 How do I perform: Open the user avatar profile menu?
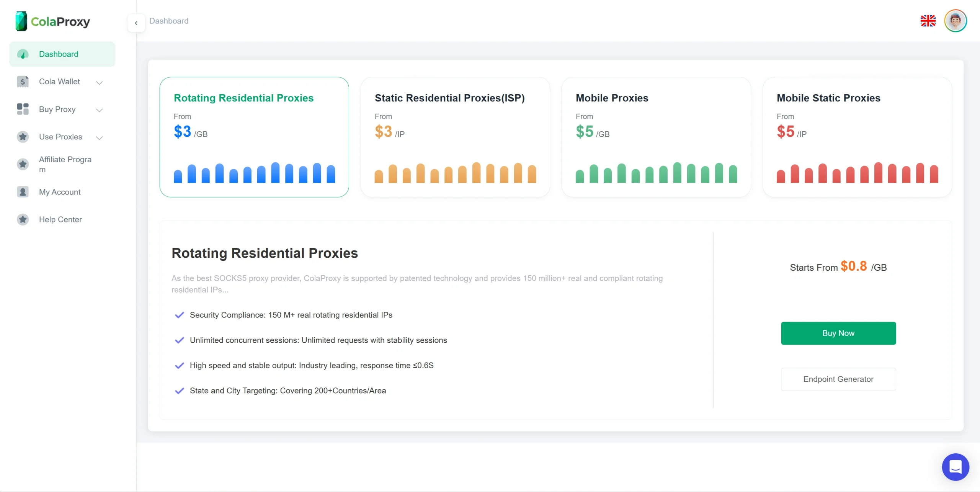[955, 21]
